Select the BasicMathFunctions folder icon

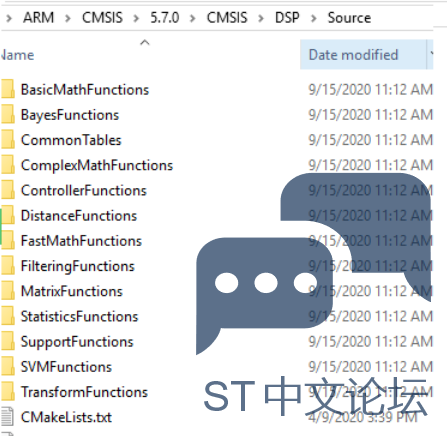[7, 89]
